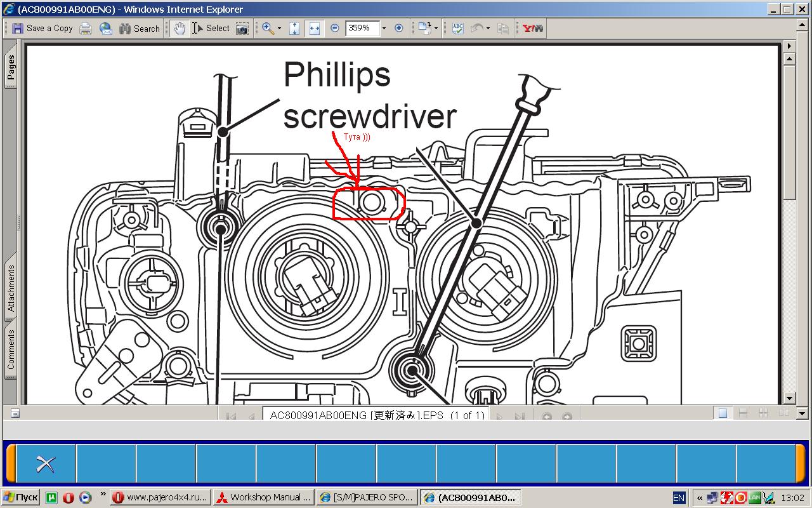The width and height of the screenshot is (812, 508).
Task: Enable the text Select tool
Action: (211, 28)
